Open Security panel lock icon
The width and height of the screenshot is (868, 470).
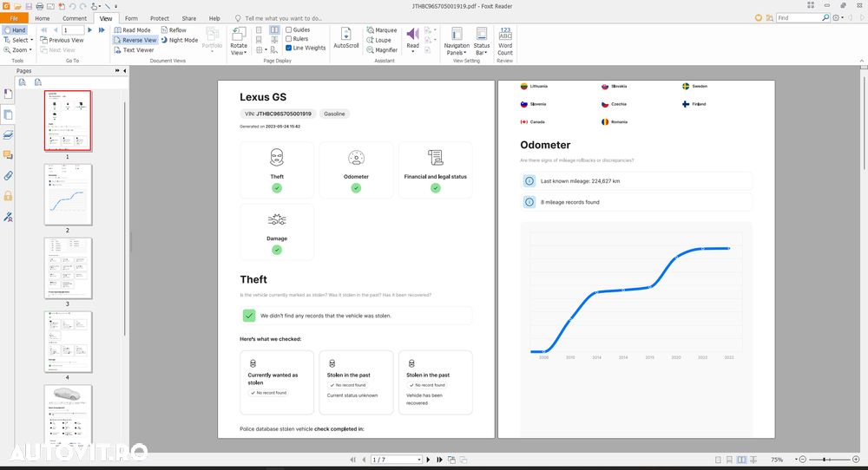tap(8, 196)
